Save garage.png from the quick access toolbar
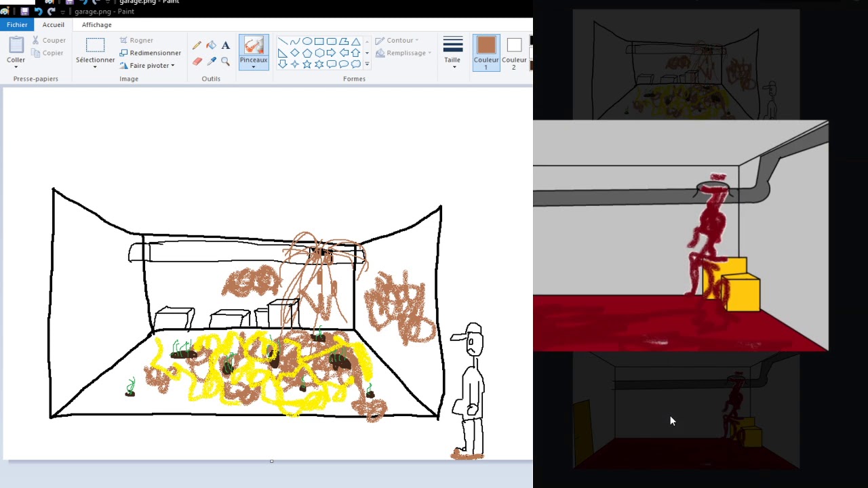The height and width of the screenshot is (488, 868). pos(25,12)
